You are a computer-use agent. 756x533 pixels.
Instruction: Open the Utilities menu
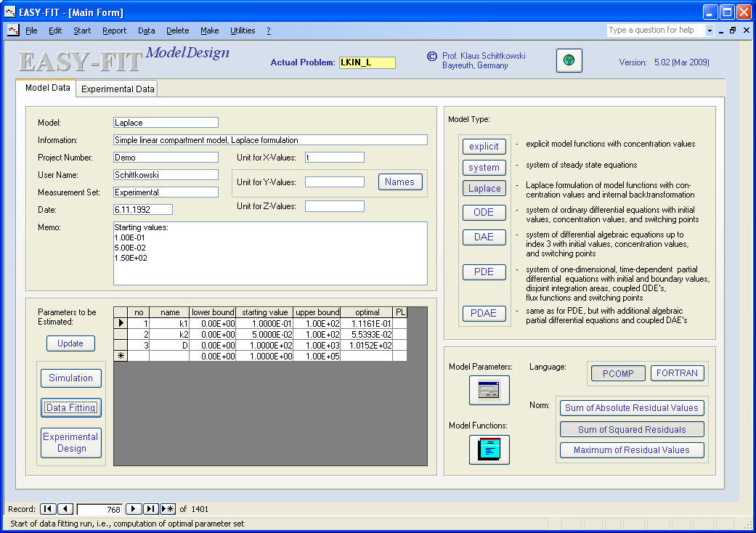coord(243,30)
